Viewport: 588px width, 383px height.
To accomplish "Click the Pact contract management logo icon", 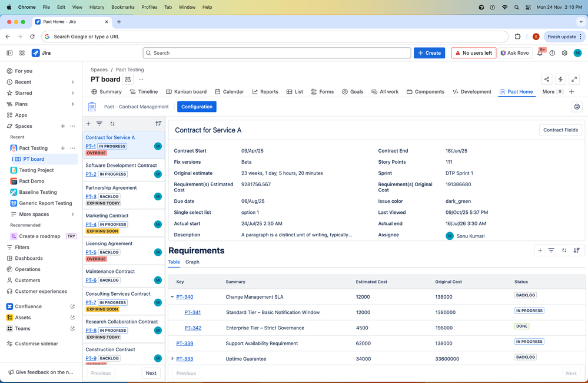I will [x=92, y=107].
